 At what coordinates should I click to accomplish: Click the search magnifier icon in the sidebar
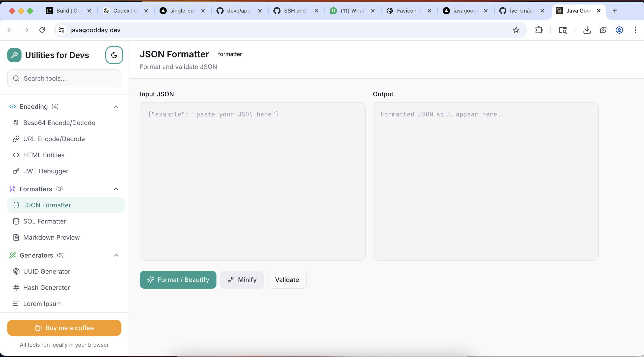pos(16,78)
